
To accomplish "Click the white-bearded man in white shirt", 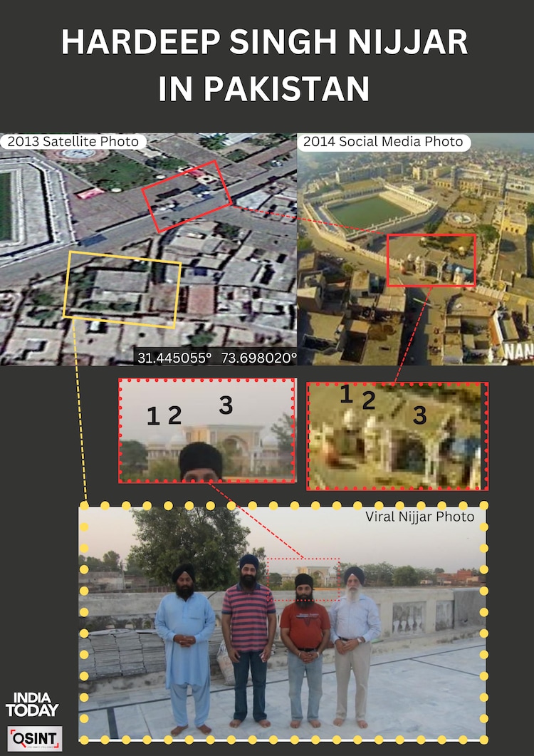I will (354, 634).
